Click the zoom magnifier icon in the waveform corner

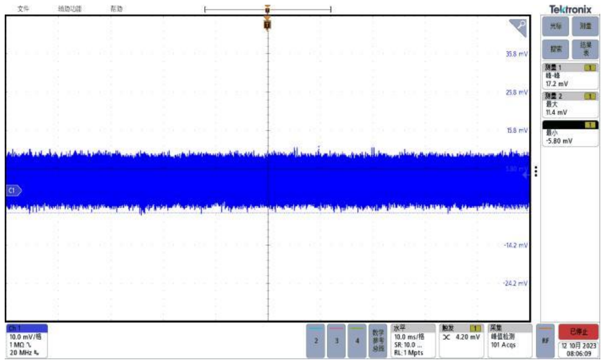(518, 28)
